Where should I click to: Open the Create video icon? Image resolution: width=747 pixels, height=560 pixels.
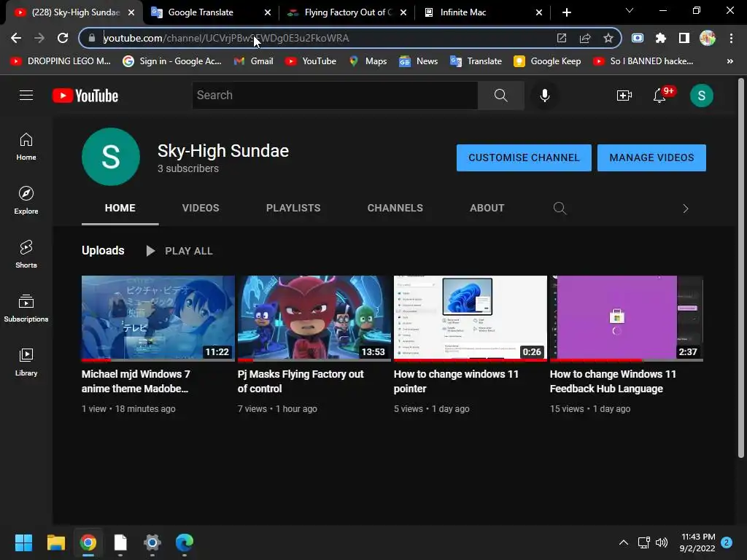[x=624, y=96]
